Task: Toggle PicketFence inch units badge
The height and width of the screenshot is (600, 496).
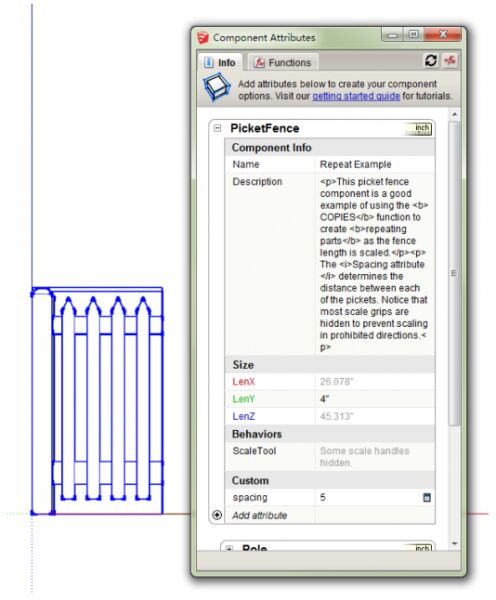Action: click(x=419, y=129)
